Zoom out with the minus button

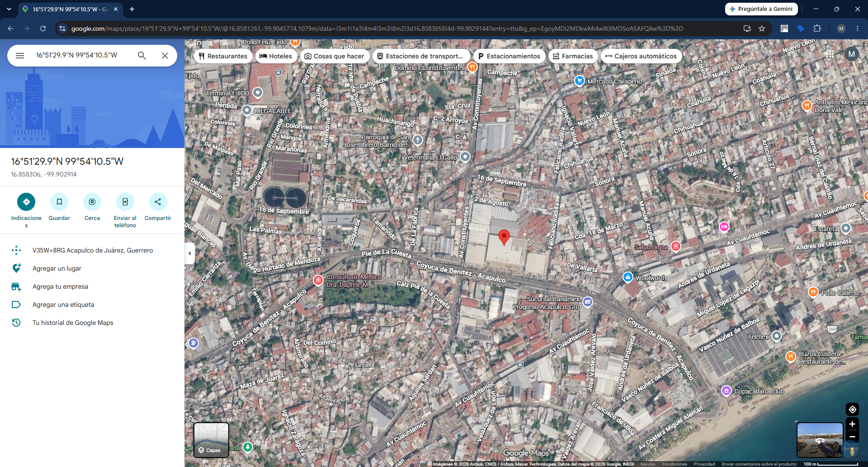pos(852,437)
